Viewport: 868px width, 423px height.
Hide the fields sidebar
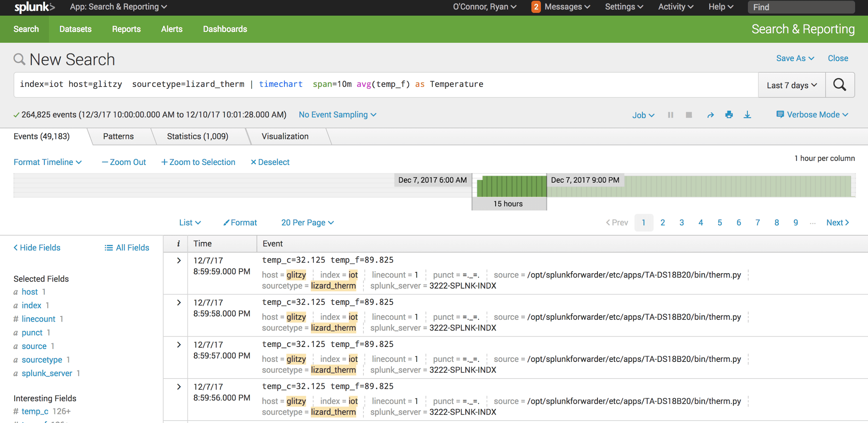(x=37, y=248)
